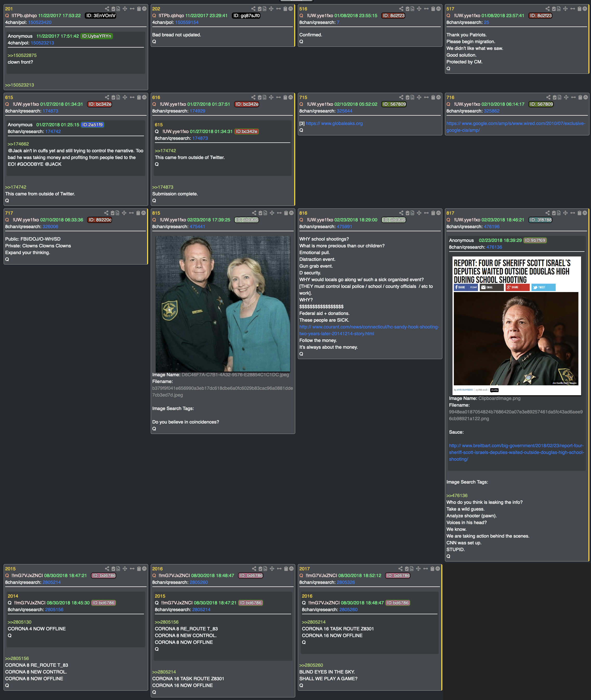The height and width of the screenshot is (700, 591).
Task: Click 'Do you believe in coincidences?' text
Action: [186, 422]
